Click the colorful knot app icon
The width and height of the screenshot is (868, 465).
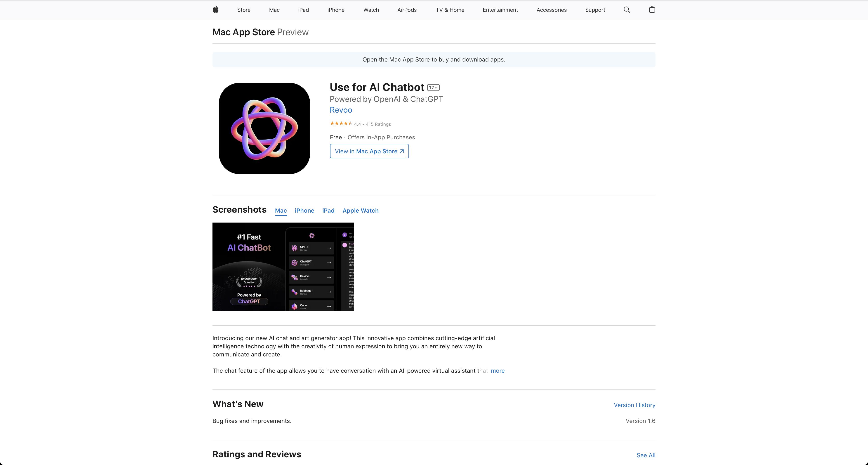264,128
